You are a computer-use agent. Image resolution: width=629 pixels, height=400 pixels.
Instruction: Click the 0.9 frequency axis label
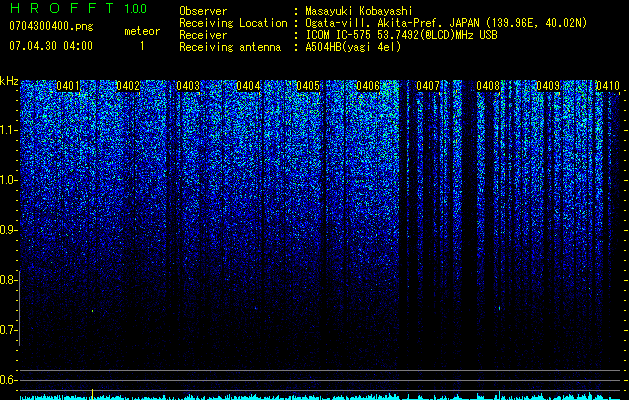[x=8, y=230]
